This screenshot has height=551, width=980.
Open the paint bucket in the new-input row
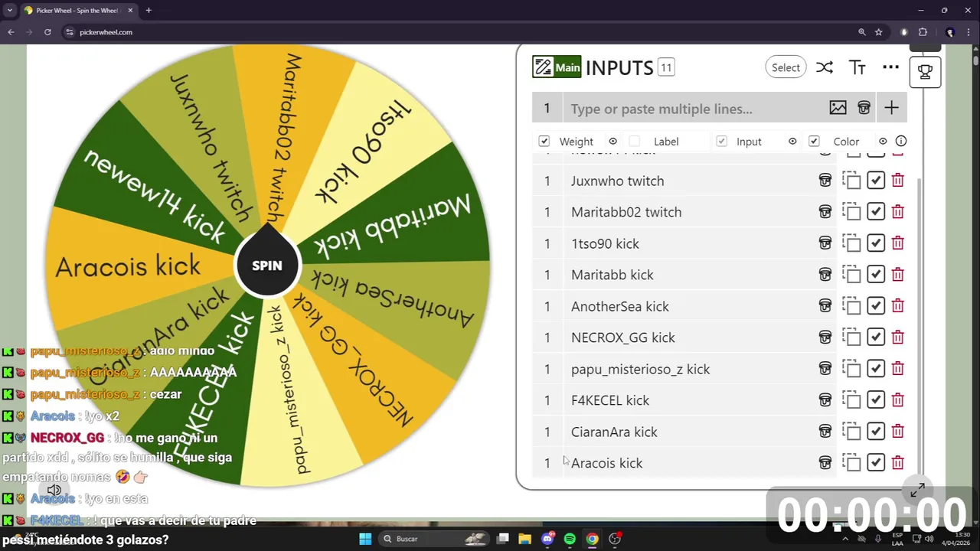coord(864,108)
